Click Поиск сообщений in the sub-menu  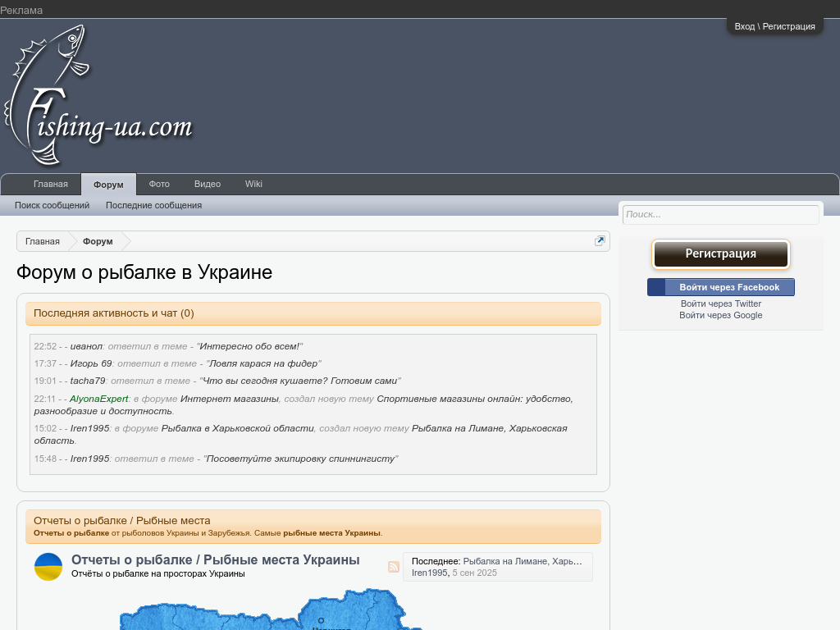(x=52, y=206)
